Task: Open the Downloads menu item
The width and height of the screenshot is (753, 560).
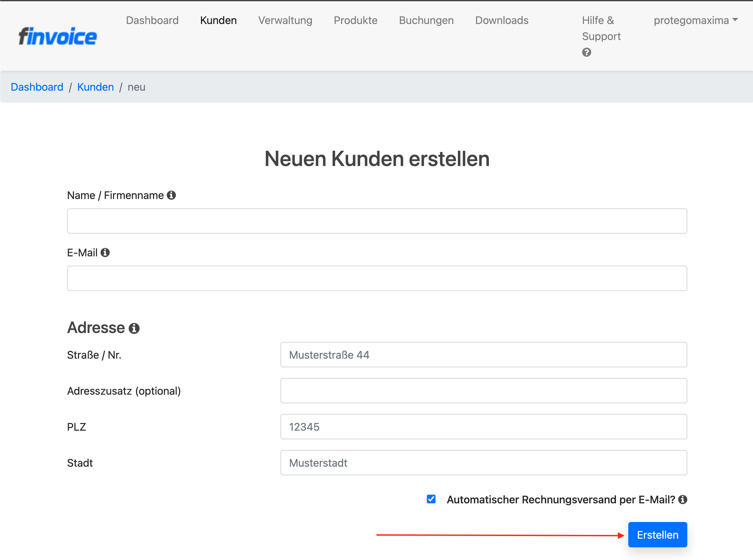Action: 502,20
